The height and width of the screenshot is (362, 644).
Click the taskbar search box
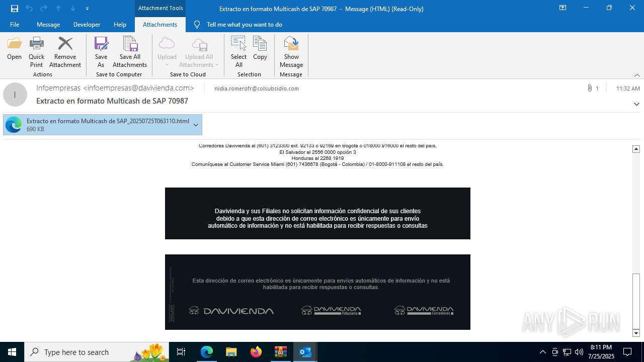[97, 352]
